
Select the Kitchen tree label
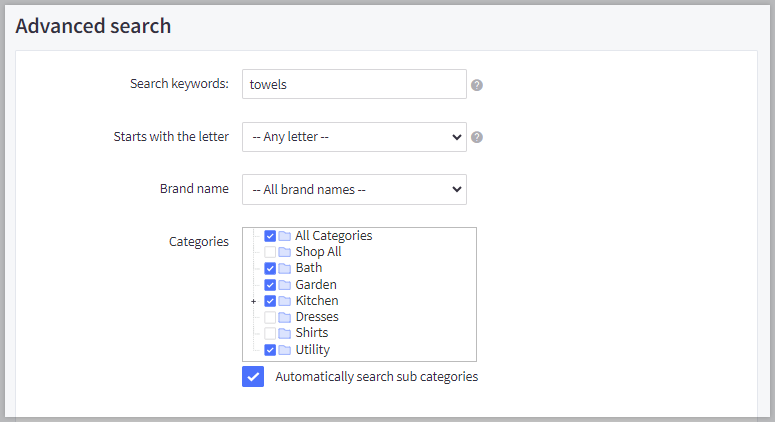click(x=317, y=301)
